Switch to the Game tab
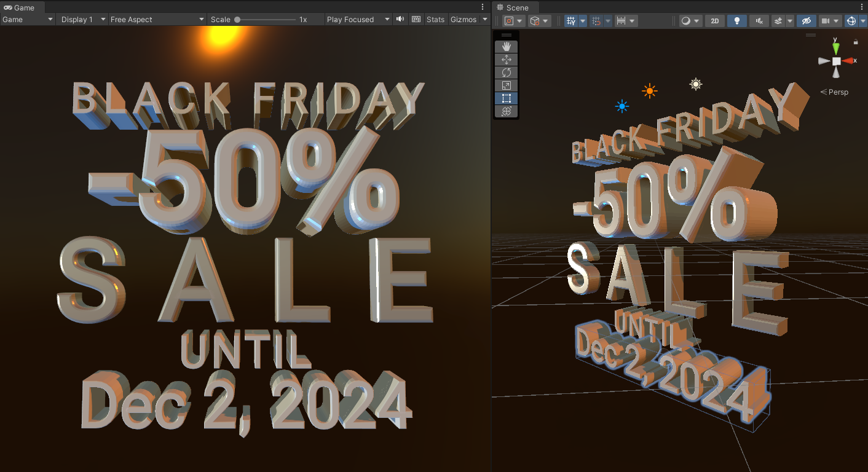 click(x=22, y=7)
